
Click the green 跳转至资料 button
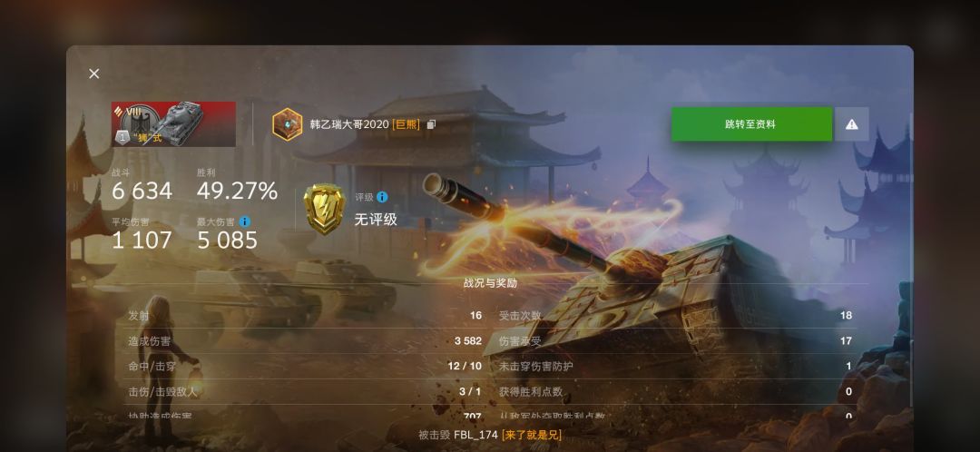coord(751,123)
